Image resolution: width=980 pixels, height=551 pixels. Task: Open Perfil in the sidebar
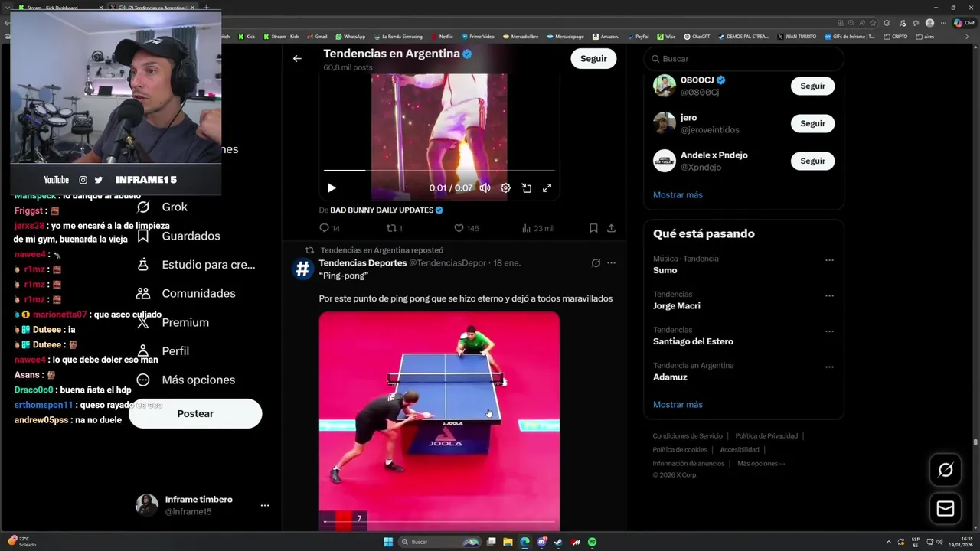click(x=162, y=350)
